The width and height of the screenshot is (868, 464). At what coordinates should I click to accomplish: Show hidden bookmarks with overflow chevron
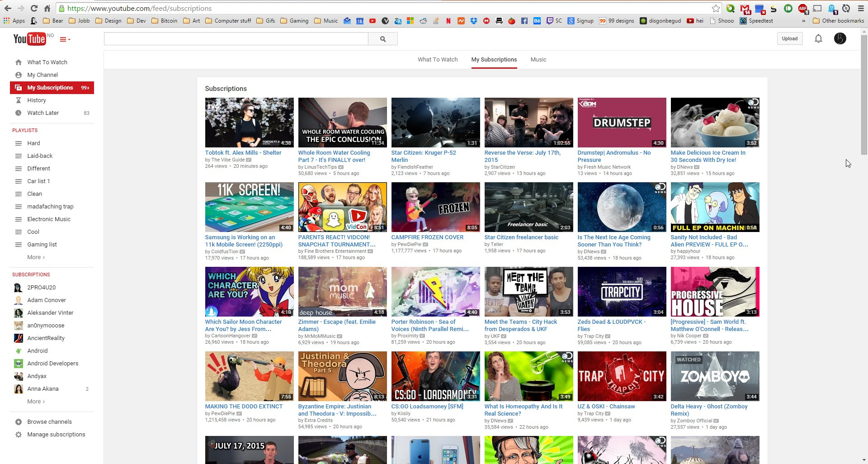coord(803,21)
